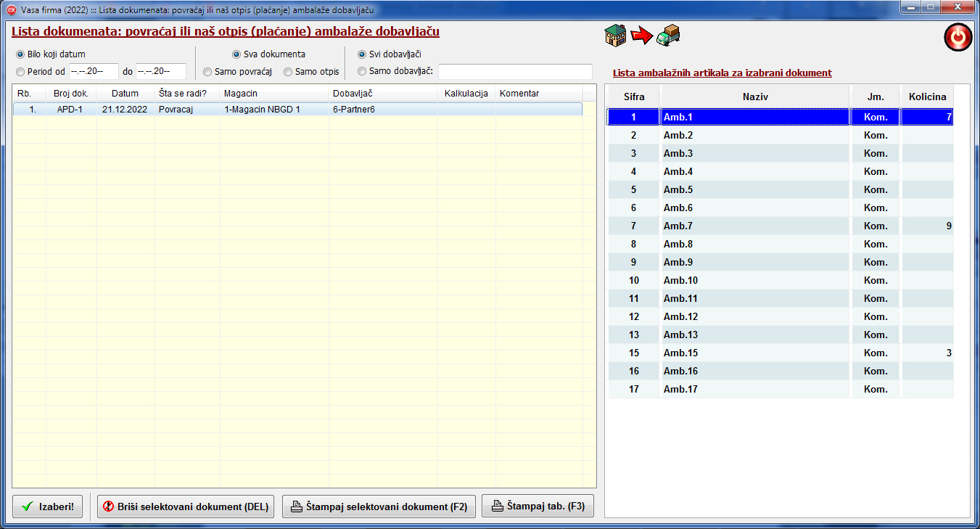Click the 'Štampaj tab. (F3)' button

pyautogui.click(x=538, y=507)
